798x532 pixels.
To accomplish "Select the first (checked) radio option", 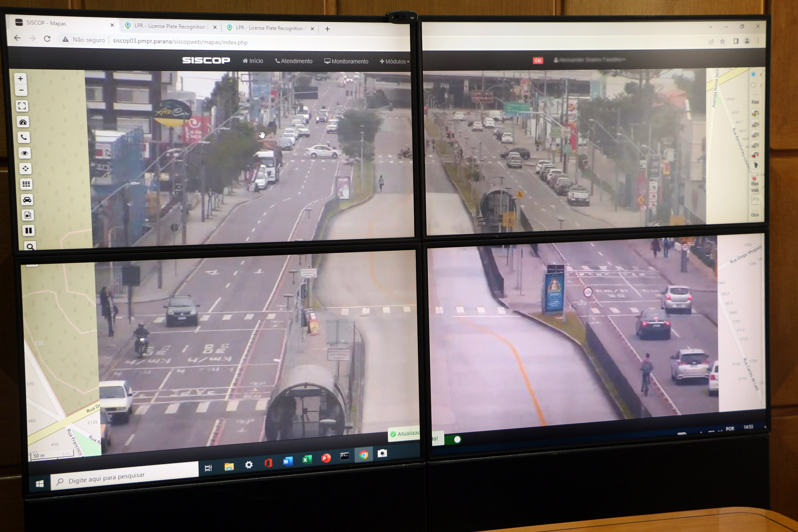I will [x=753, y=74].
